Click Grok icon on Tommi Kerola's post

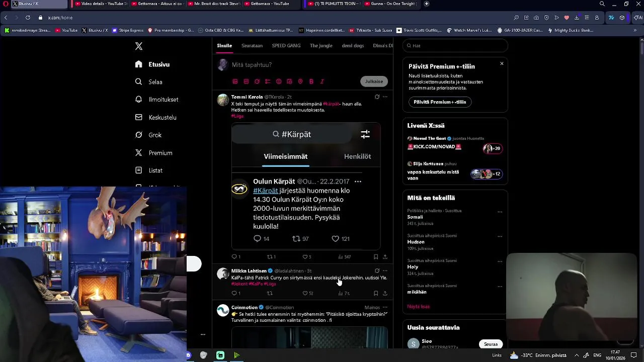click(x=377, y=97)
